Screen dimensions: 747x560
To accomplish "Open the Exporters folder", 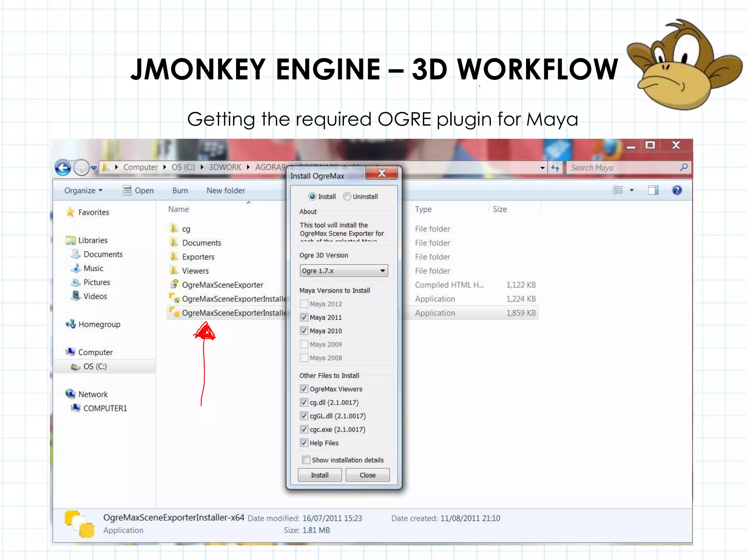I will tap(198, 257).
